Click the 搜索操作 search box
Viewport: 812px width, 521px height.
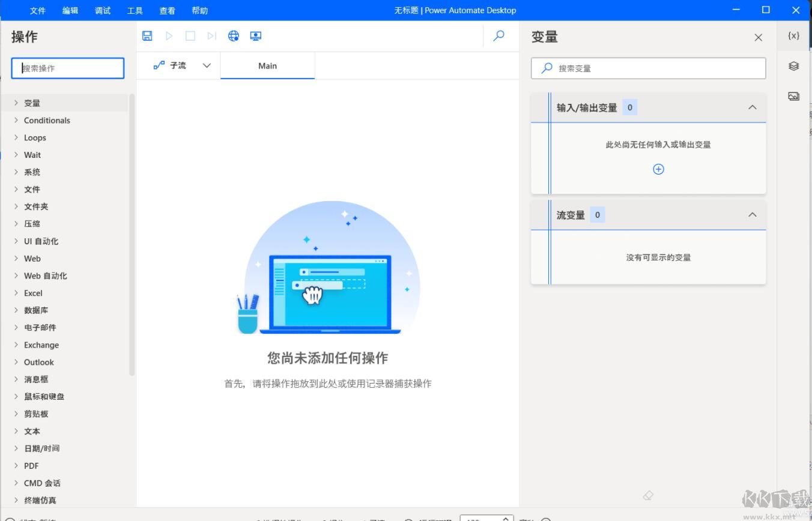point(67,68)
